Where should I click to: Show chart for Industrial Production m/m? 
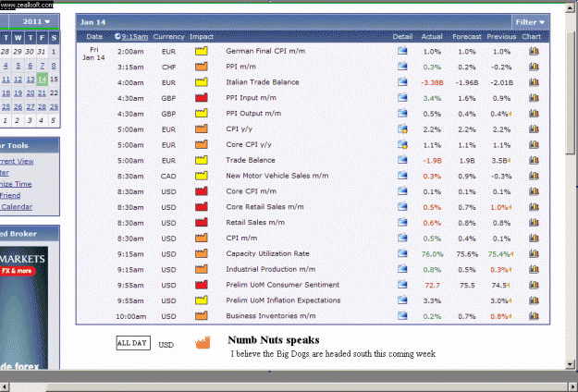(x=534, y=269)
